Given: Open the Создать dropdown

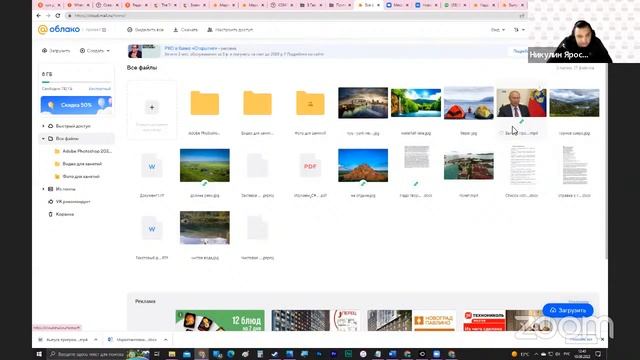Looking at the screenshot, I should (95, 51).
